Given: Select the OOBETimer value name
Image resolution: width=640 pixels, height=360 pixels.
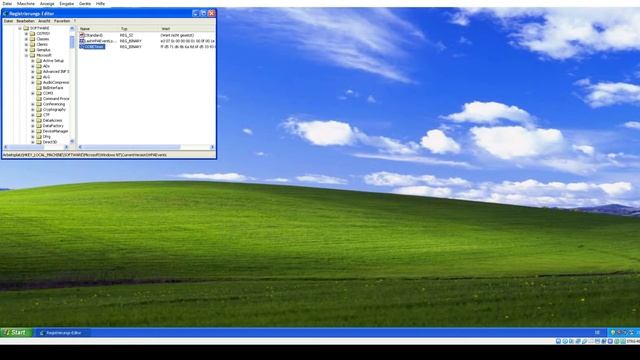Looking at the screenshot, I should [x=95, y=47].
